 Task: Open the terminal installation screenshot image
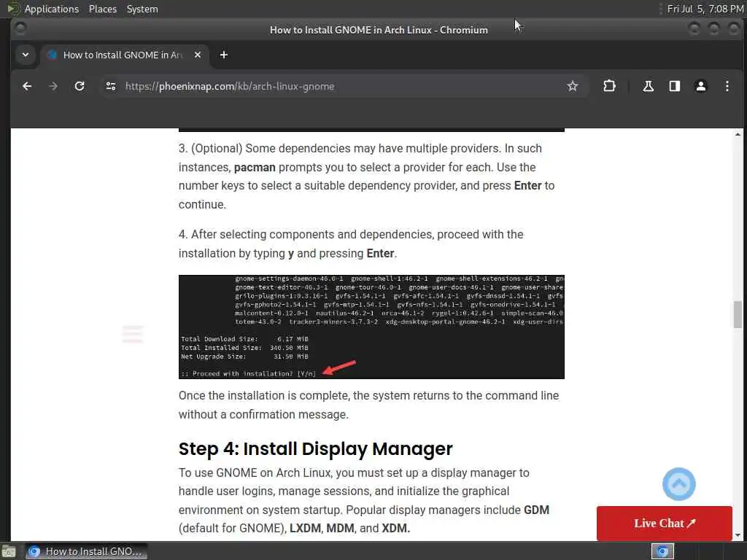[371, 327]
